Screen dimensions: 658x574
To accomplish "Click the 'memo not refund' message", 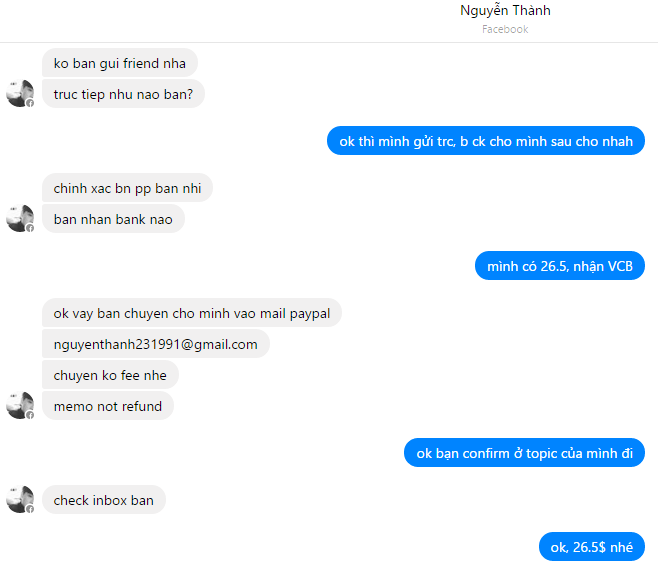I will [108, 406].
